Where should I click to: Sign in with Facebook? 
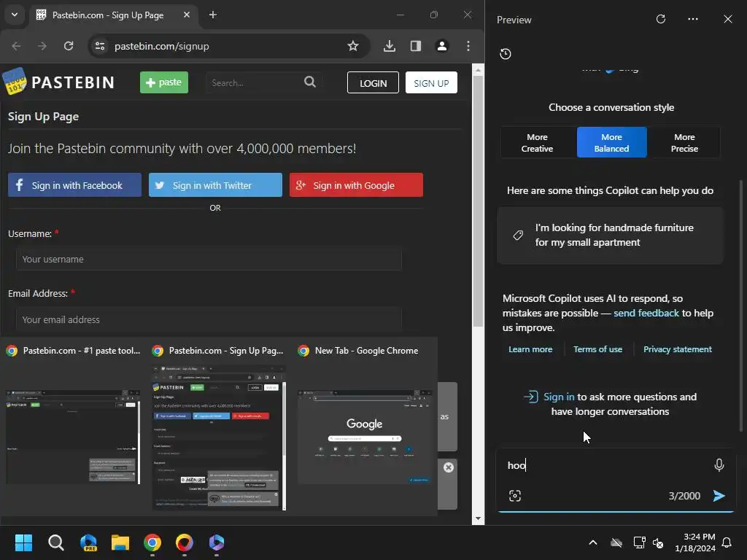click(75, 184)
